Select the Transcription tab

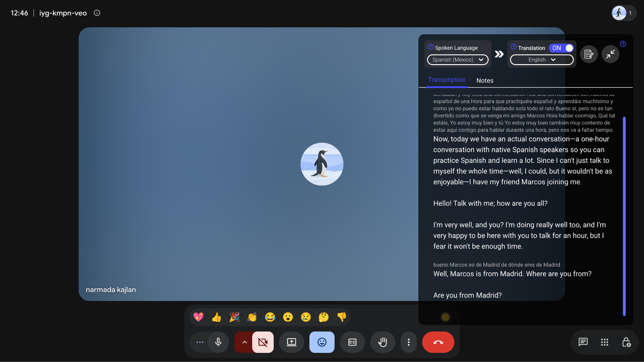[447, 80]
